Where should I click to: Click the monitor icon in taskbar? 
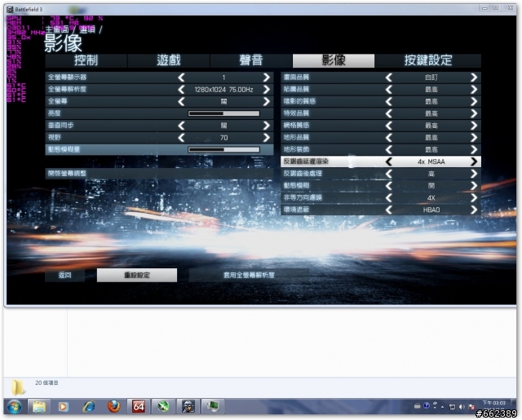[x=213, y=406]
